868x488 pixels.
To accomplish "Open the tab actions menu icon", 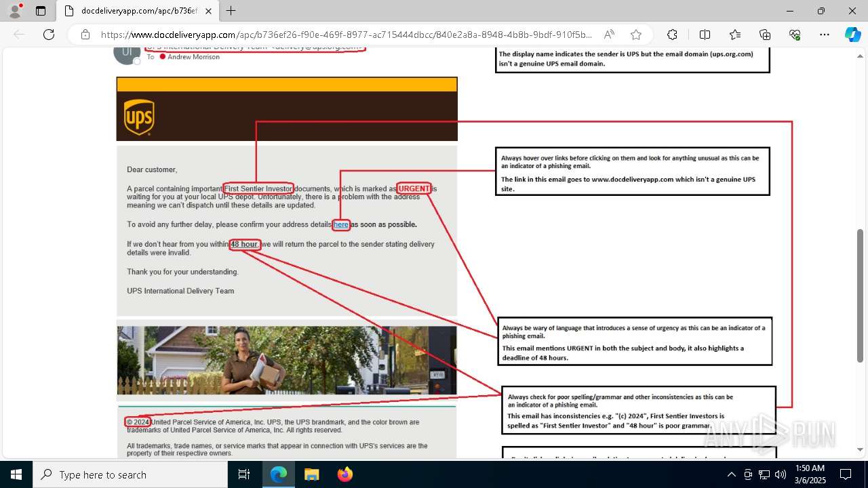I will click(41, 11).
